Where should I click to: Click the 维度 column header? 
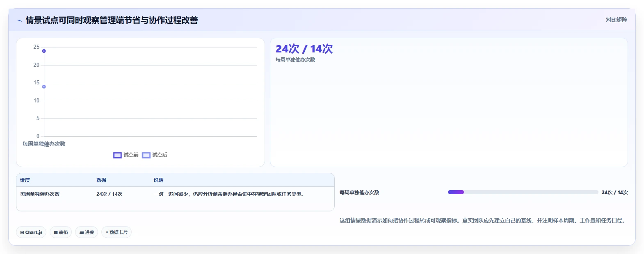click(25, 180)
